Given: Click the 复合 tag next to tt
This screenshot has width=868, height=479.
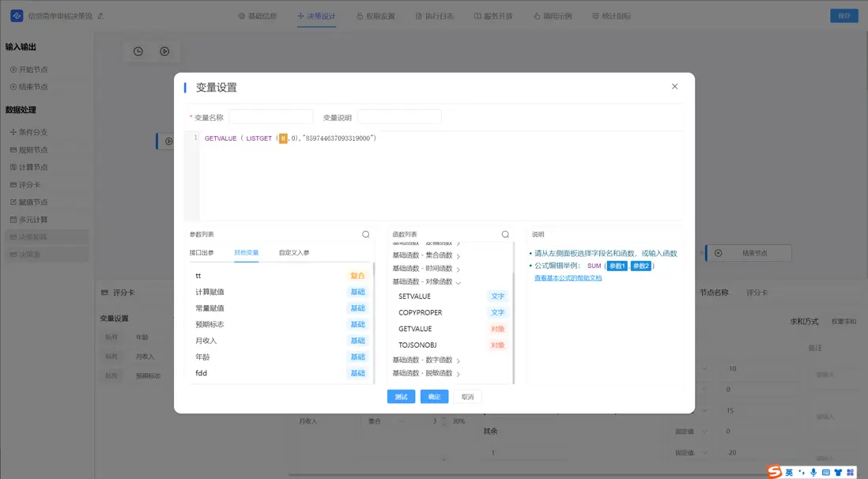Looking at the screenshot, I should [x=357, y=275].
